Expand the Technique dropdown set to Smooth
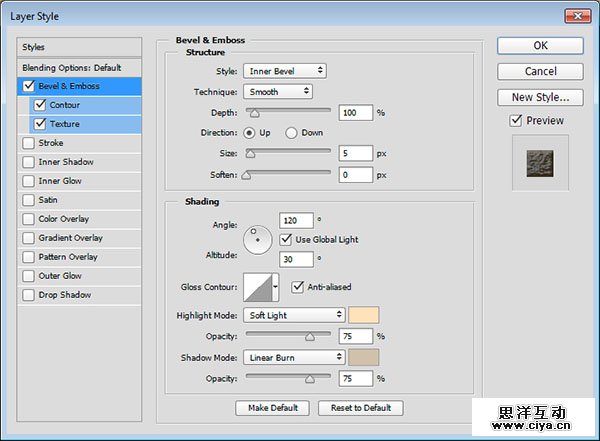 point(277,91)
